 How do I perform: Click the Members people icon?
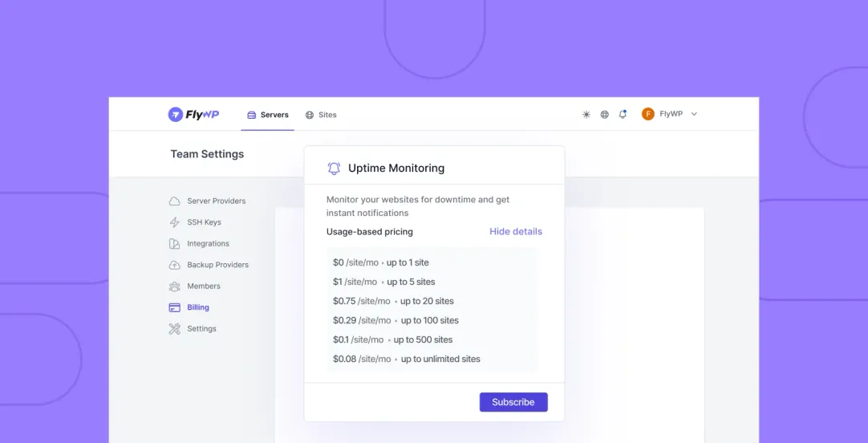(174, 287)
